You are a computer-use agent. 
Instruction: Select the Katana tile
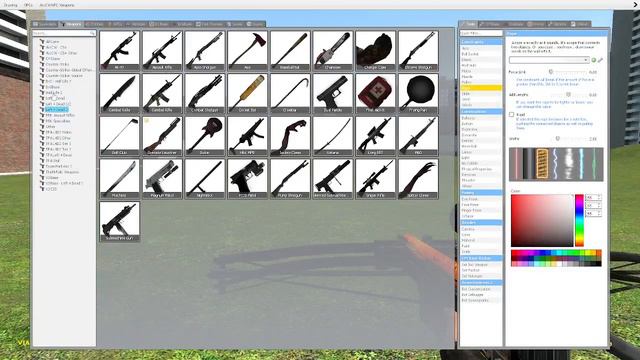pyautogui.click(x=333, y=136)
